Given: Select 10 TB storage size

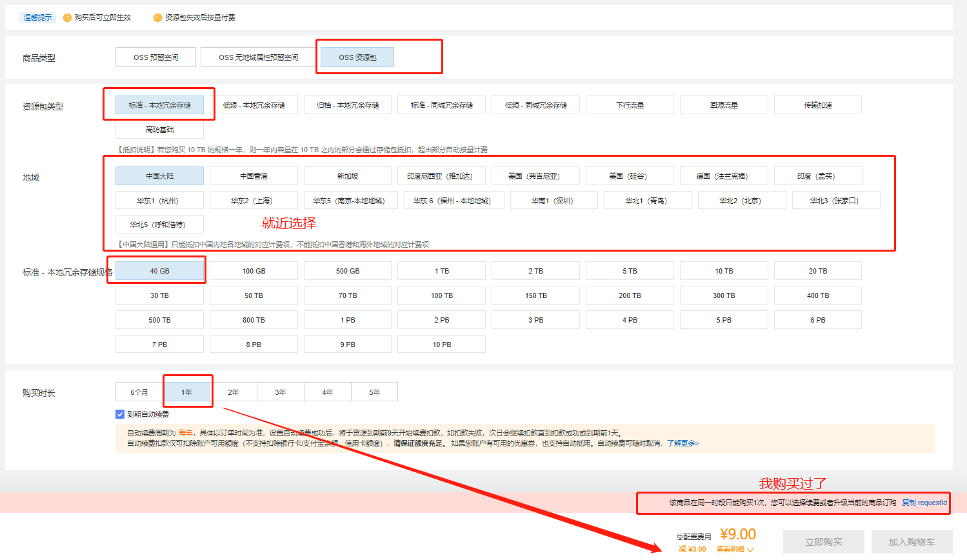Looking at the screenshot, I should (x=724, y=271).
